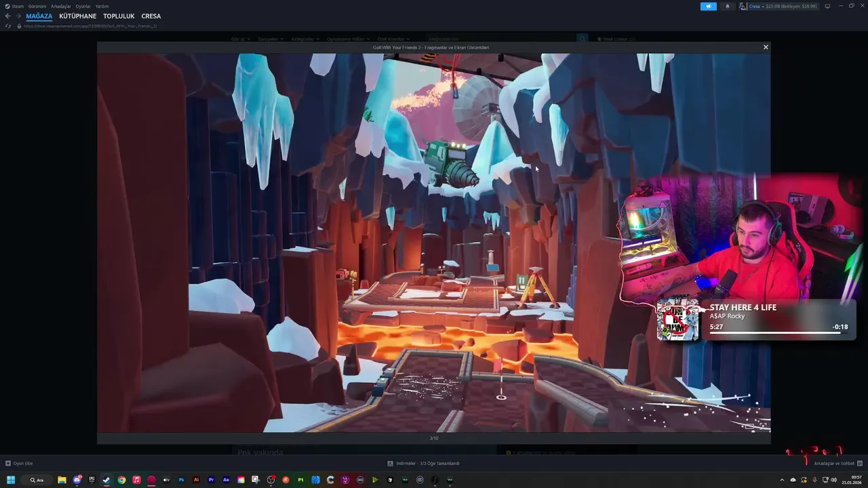Show hidden system tray icons
The image size is (868, 488).
pyautogui.click(x=782, y=480)
